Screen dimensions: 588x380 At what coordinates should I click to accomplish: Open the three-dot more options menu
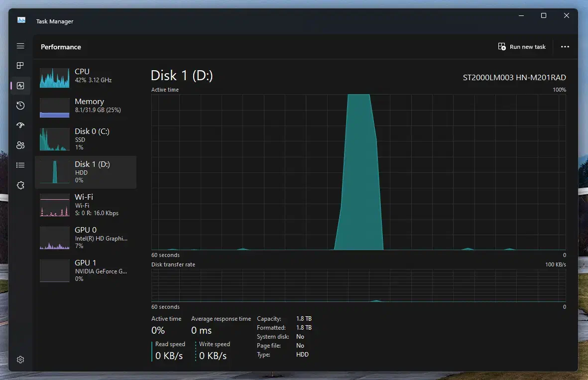[x=565, y=47]
